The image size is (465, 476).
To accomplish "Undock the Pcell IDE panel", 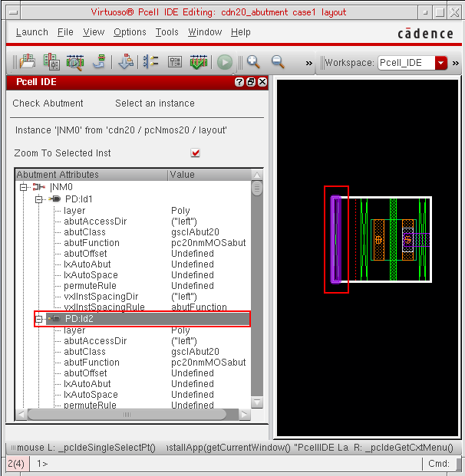I will (251, 82).
